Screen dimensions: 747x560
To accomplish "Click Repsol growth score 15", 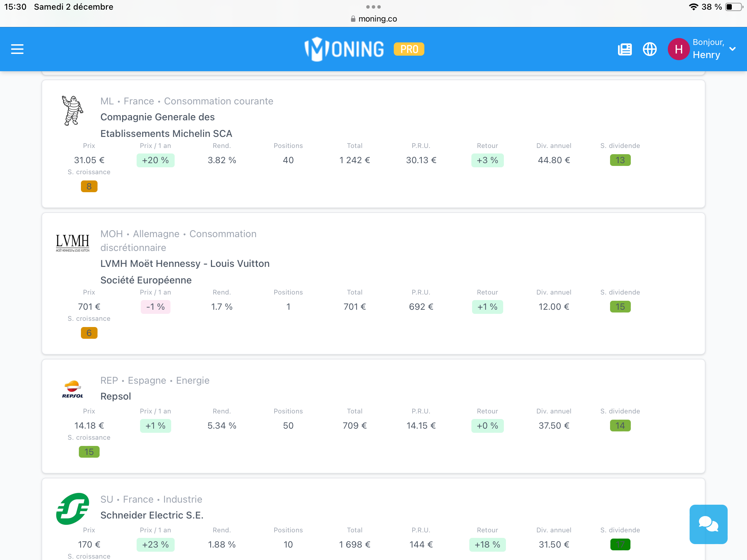I will point(89,452).
